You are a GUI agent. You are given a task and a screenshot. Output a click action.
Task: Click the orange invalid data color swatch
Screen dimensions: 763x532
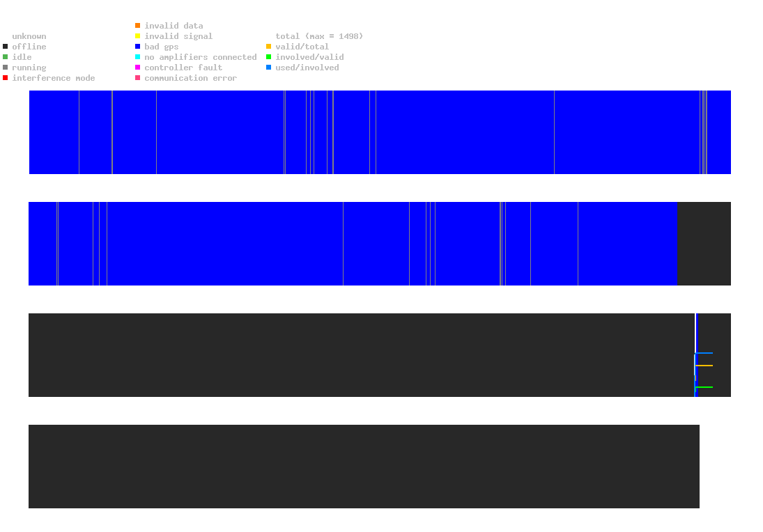pyautogui.click(x=137, y=26)
